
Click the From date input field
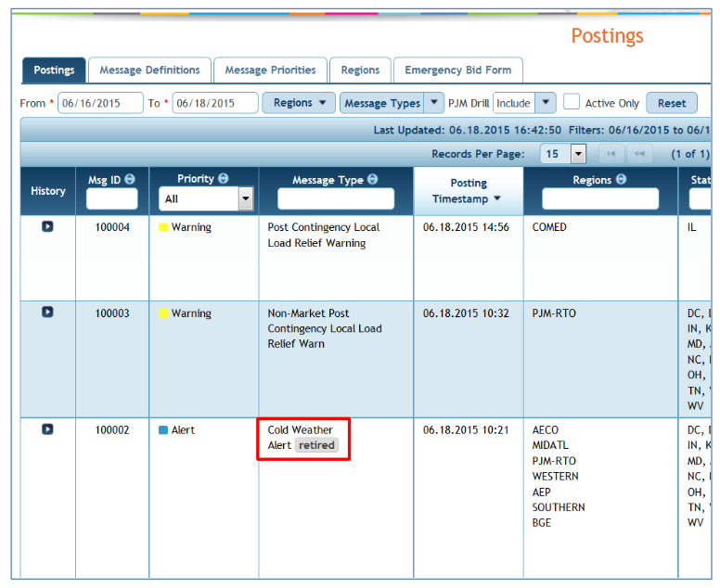point(100,103)
